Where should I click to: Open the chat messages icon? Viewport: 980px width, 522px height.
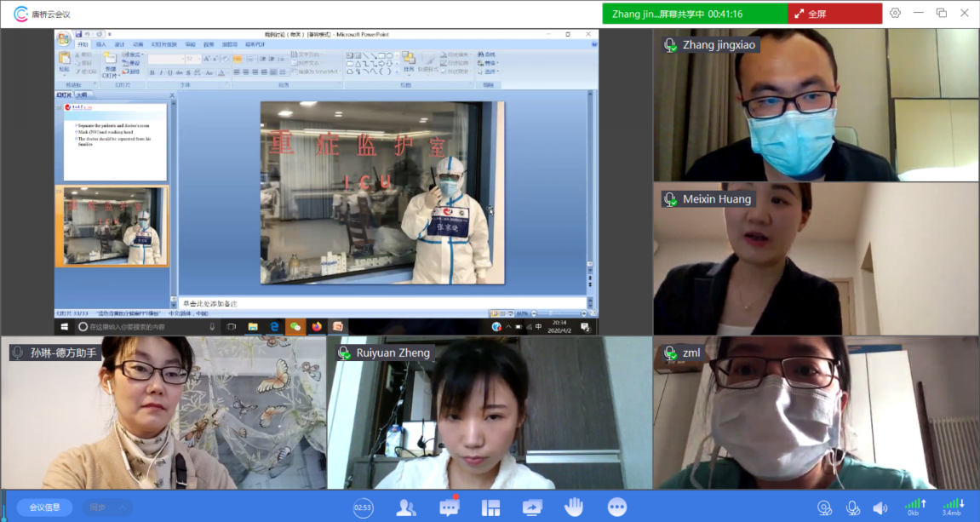(x=449, y=508)
